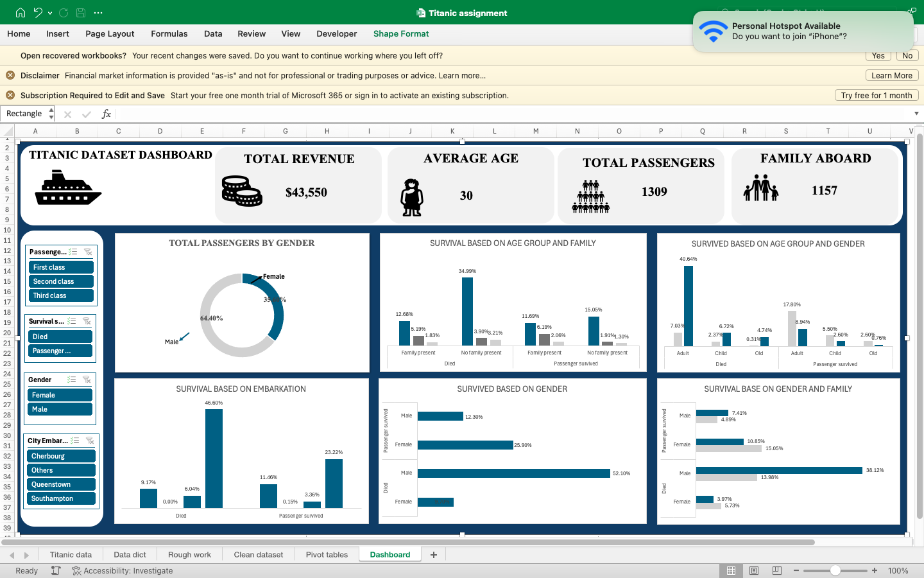Toggle multi-select on Gender slicer
Viewport: 924px width, 578px height.
click(72, 380)
